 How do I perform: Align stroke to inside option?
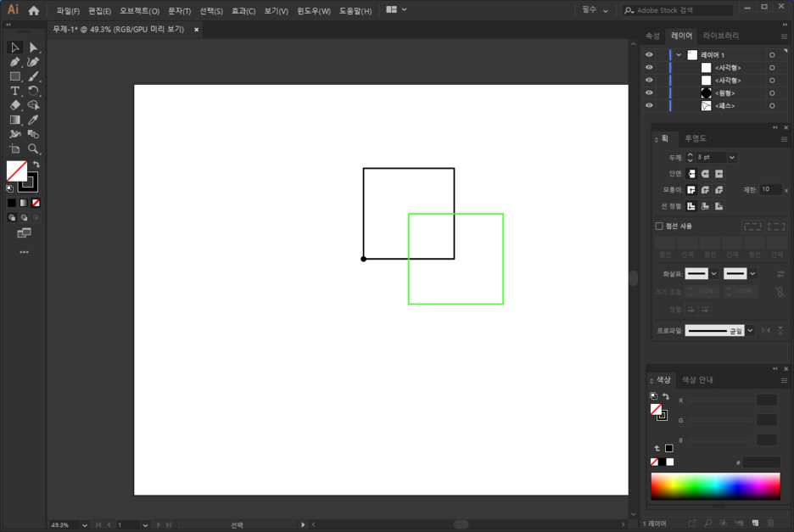point(705,206)
